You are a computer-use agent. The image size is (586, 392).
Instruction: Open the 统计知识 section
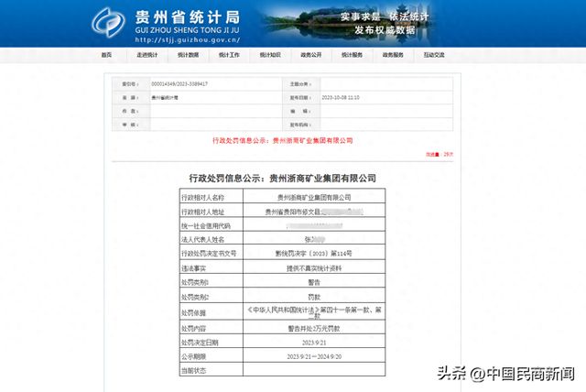pyautogui.click(x=270, y=55)
